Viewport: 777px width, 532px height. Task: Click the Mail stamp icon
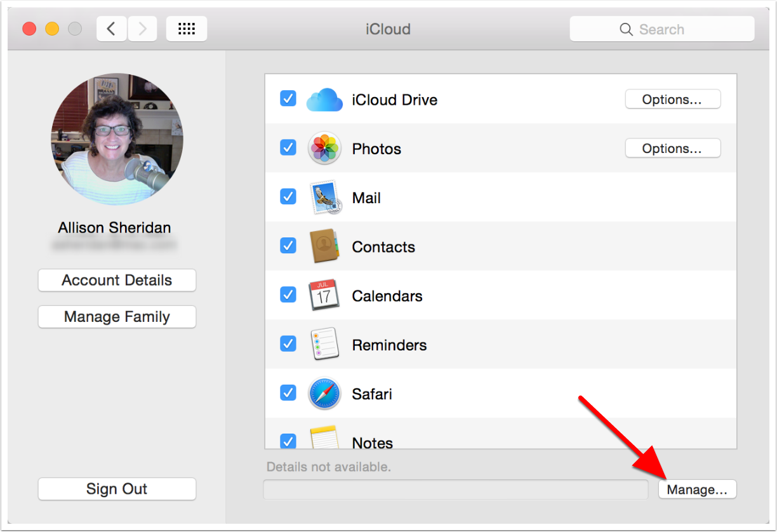pyautogui.click(x=324, y=197)
